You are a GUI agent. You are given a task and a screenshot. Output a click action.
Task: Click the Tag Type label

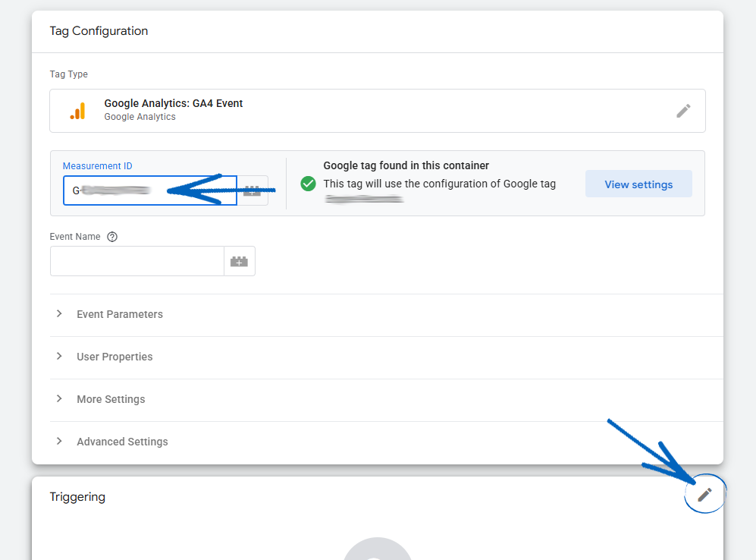coord(68,74)
